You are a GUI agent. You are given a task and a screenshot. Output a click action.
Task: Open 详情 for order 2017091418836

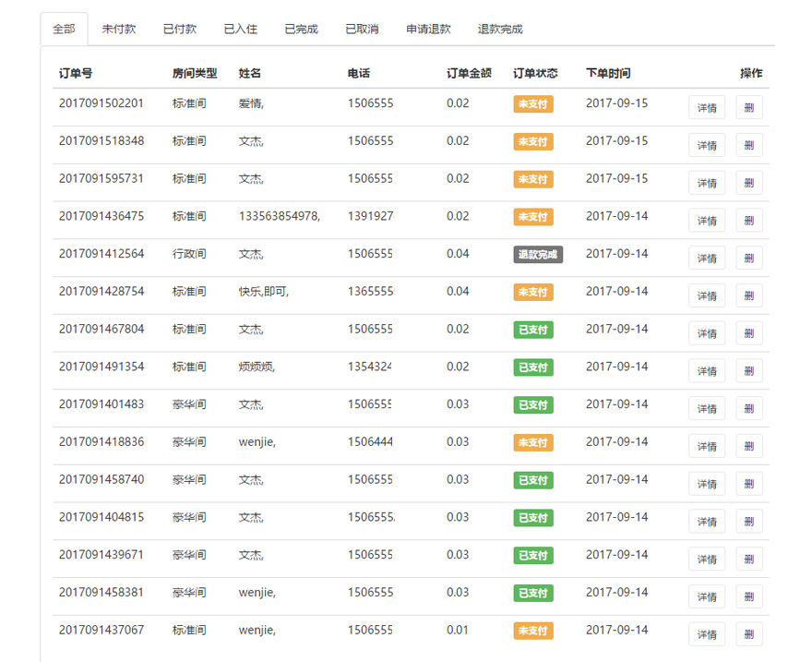(x=707, y=447)
